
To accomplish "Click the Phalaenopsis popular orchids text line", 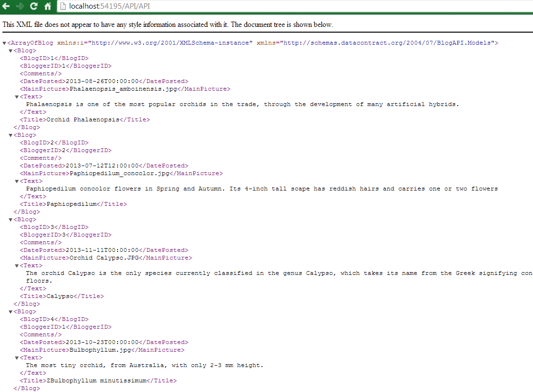I will point(242,105).
